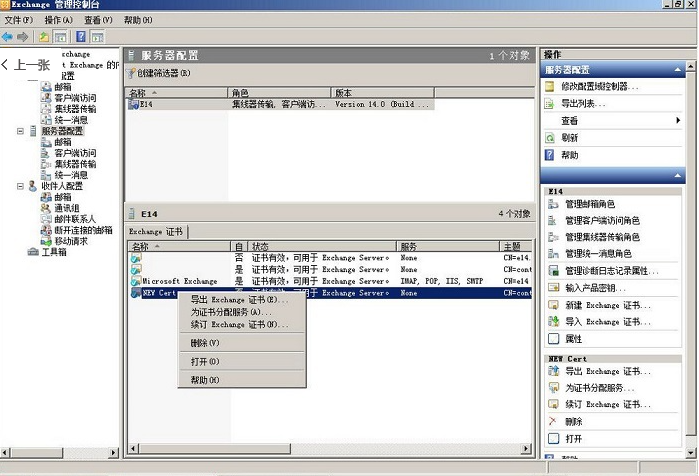Click the navigation tree scroll-left arrow
Screen dimensions: 699x476
[x=5, y=453]
